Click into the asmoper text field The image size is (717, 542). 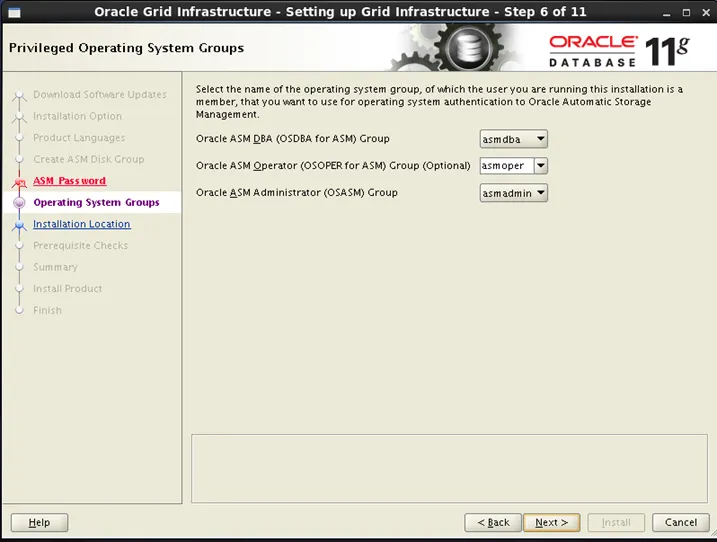(x=507, y=166)
